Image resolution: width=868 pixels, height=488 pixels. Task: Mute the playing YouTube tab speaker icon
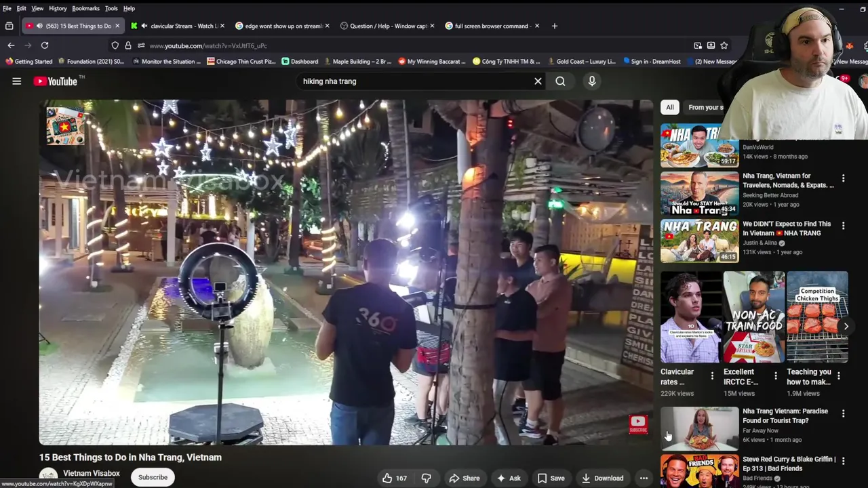pyautogui.click(x=39, y=26)
